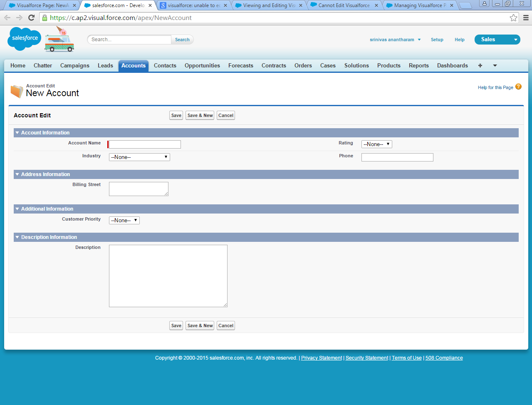The width and height of the screenshot is (532, 405).
Task: Go to the Forecasts tab
Action: click(x=241, y=66)
